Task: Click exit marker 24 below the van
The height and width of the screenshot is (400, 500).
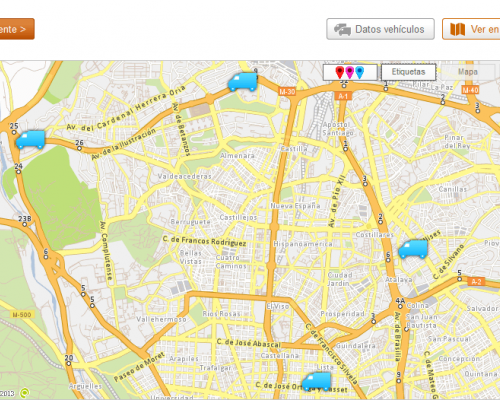Action: pyautogui.click(x=18, y=168)
